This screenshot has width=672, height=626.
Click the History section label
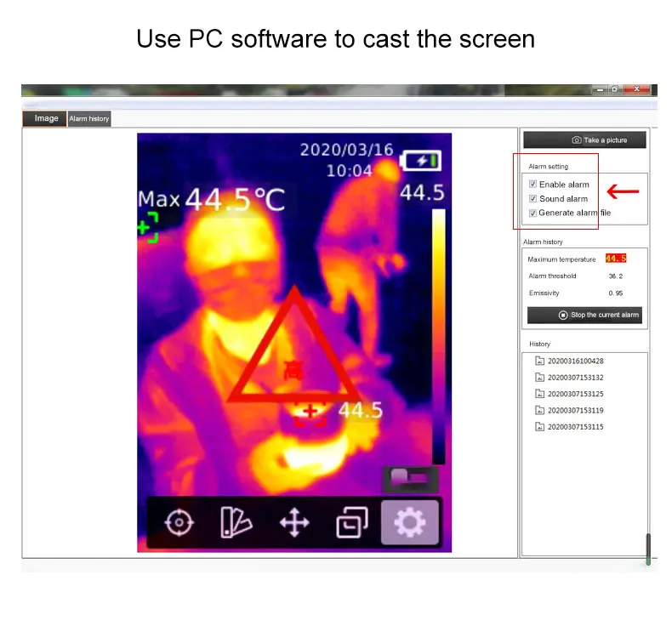click(539, 344)
